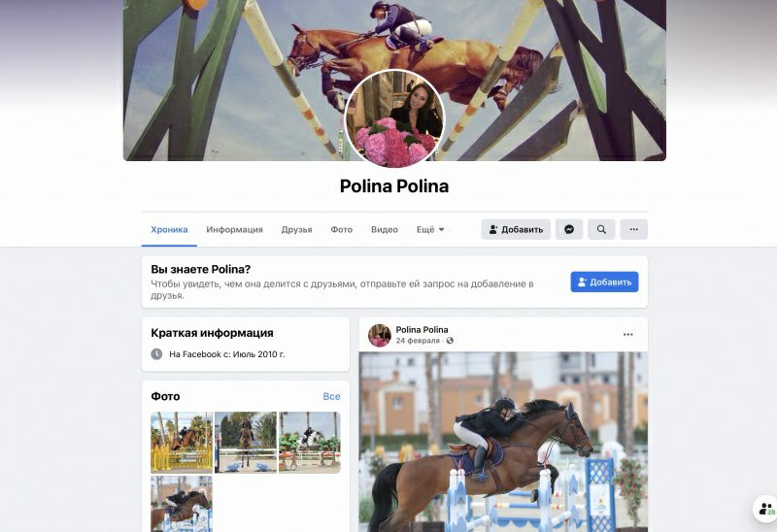
Task: Open the Все photos link
Action: point(331,396)
